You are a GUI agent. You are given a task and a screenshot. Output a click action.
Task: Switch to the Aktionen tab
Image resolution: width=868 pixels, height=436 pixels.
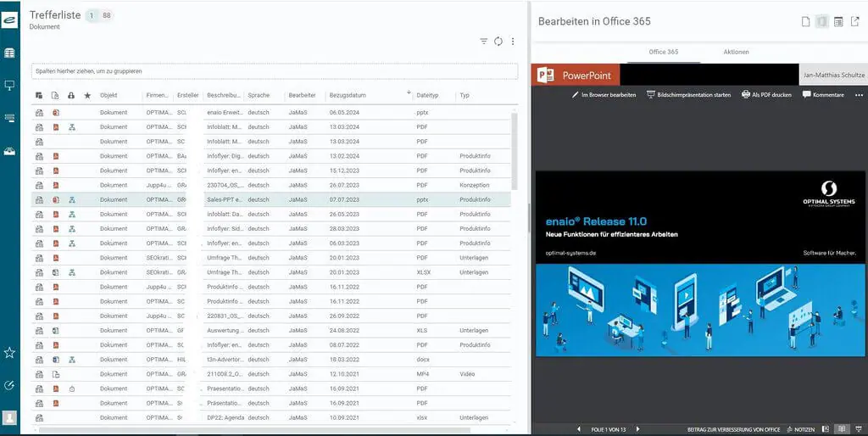coord(737,52)
